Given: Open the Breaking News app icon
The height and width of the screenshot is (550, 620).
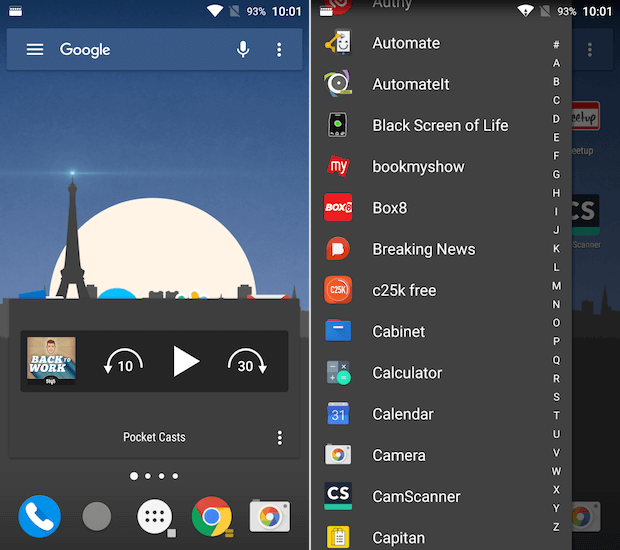Looking at the screenshot, I should click(338, 249).
